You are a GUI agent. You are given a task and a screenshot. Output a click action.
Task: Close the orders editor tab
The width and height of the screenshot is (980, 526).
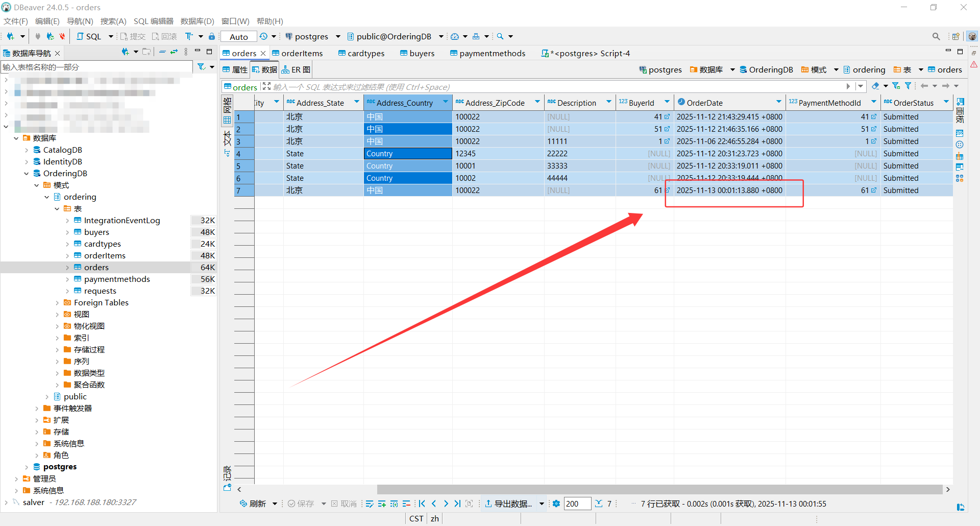click(263, 53)
